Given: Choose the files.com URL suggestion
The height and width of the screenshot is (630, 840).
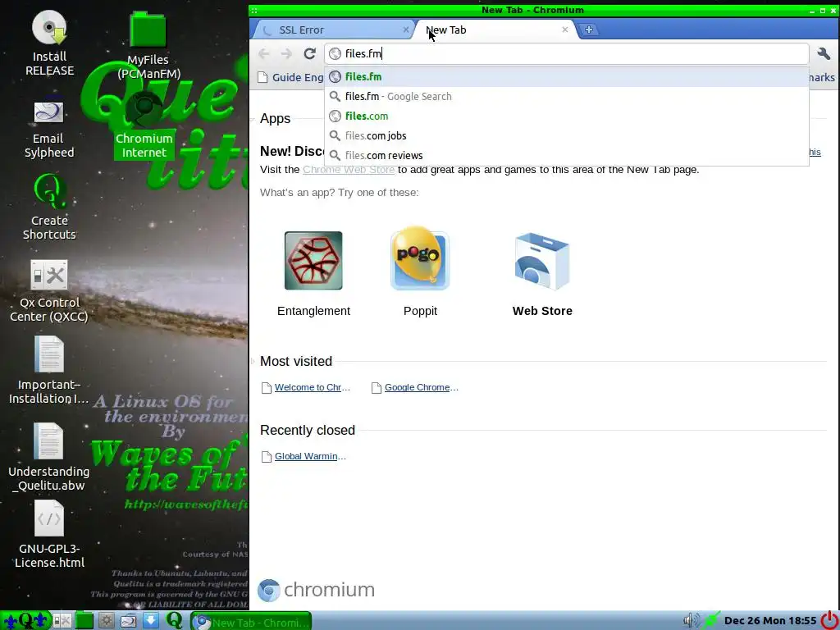Looking at the screenshot, I should pos(566,116).
